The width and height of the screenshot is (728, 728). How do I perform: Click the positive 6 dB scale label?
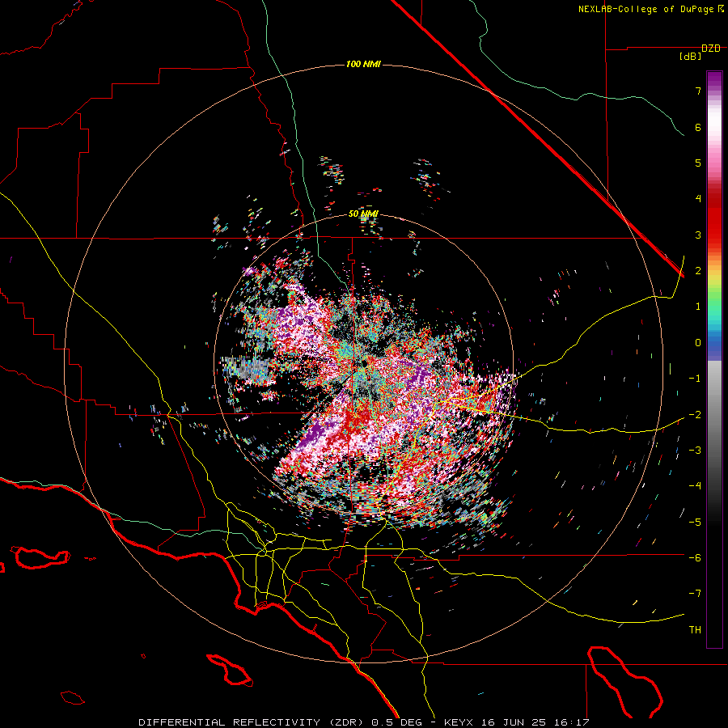698,127
